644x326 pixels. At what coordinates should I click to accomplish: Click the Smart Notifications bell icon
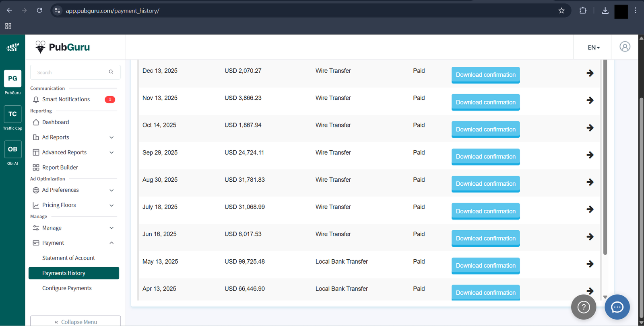(x=36, y=99)
